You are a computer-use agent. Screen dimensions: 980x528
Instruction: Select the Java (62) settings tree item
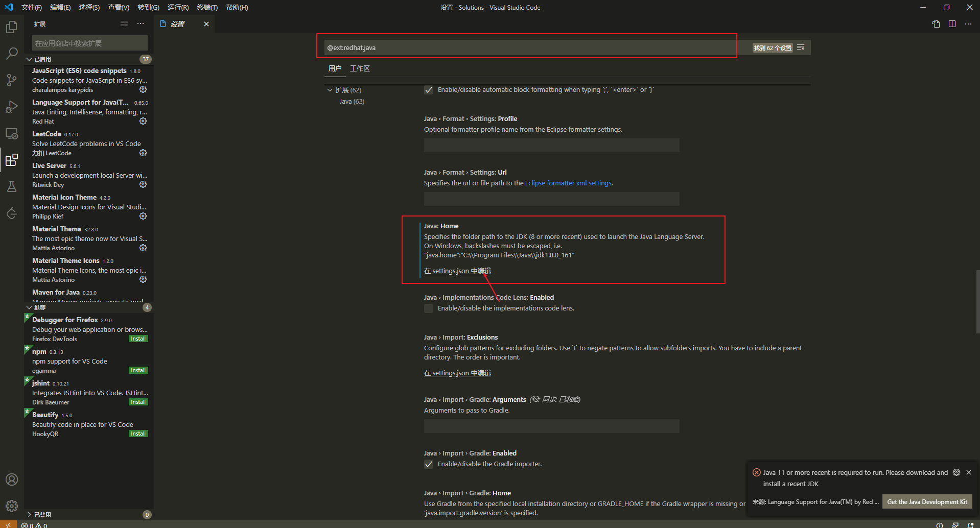coord(352,101)
